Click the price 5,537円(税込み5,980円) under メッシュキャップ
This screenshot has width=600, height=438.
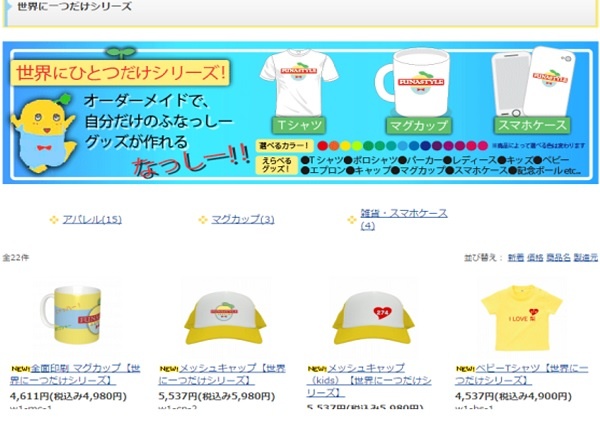click(x=217, y=396)
